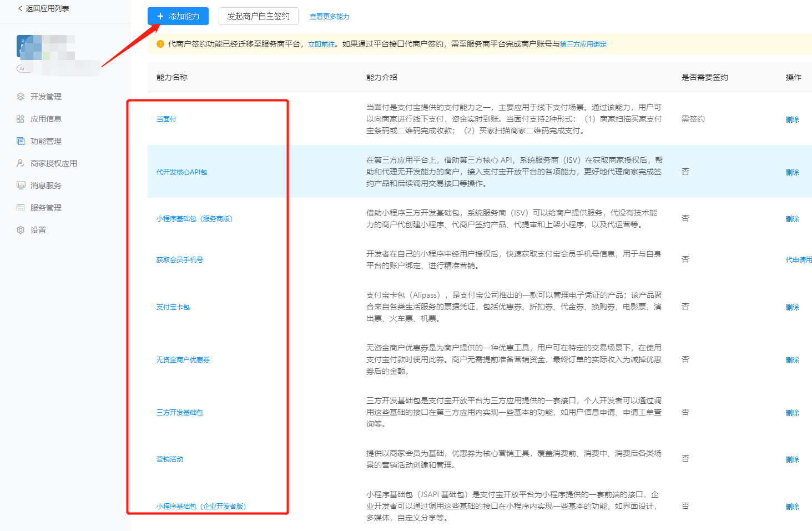The height and width of the screenshot is (531, 812).
Task: Open 商家授权应用 menu entry
Action: point(54,163)
